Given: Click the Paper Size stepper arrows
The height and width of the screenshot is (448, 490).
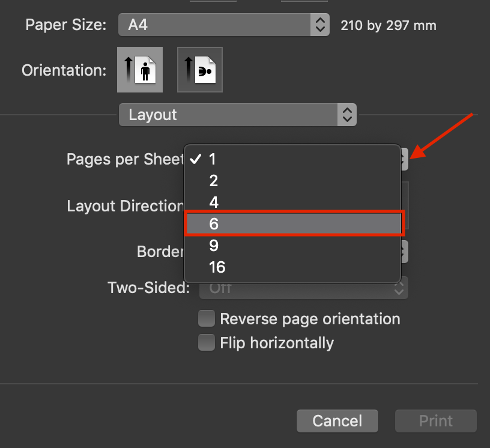Looking at the screenshot, I should click(x=319, y=25).
